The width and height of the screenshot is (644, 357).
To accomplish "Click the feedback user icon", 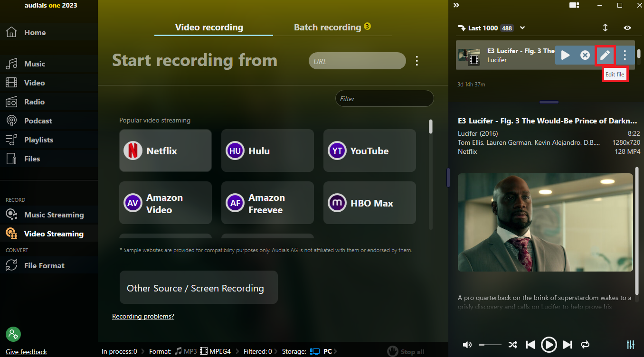I will (x=13, y=333).
